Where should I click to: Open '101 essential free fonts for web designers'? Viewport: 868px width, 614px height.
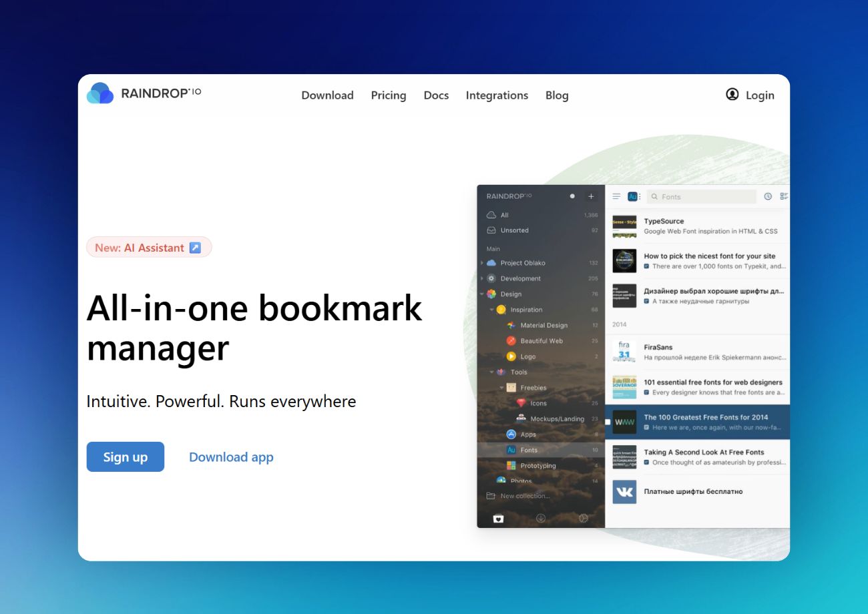(x=713, y=382)
